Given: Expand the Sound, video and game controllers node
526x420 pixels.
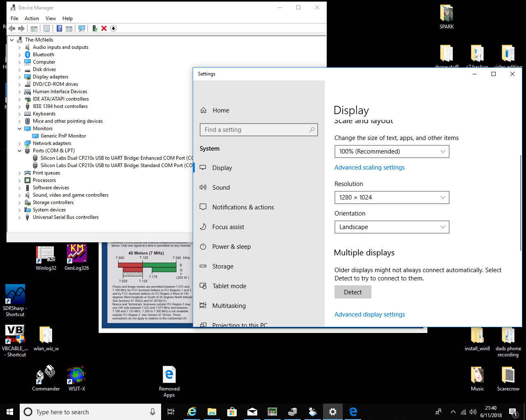Looking at the screenshot, I should (19, 195).
